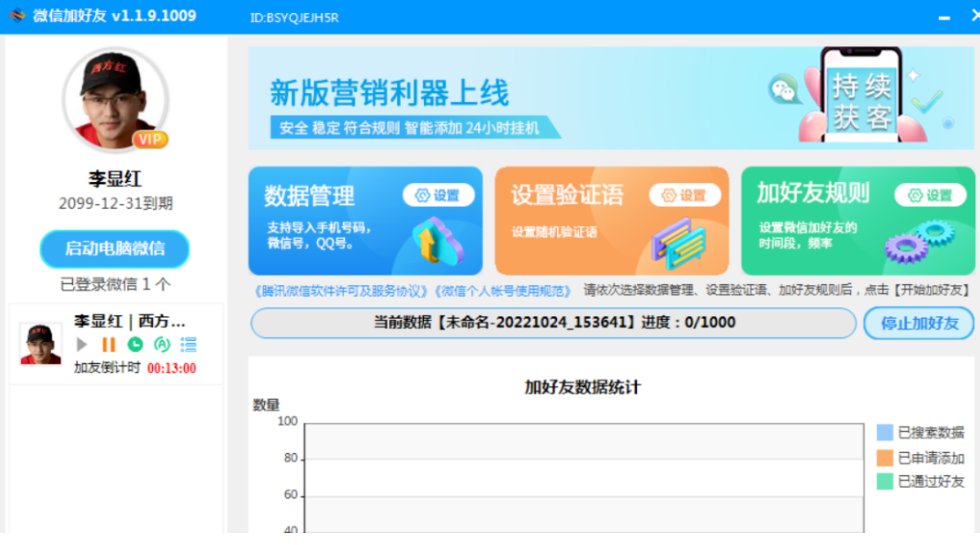
Task: Click the cloud upload icon in 数据管理
Action: (x=438, y=241)
